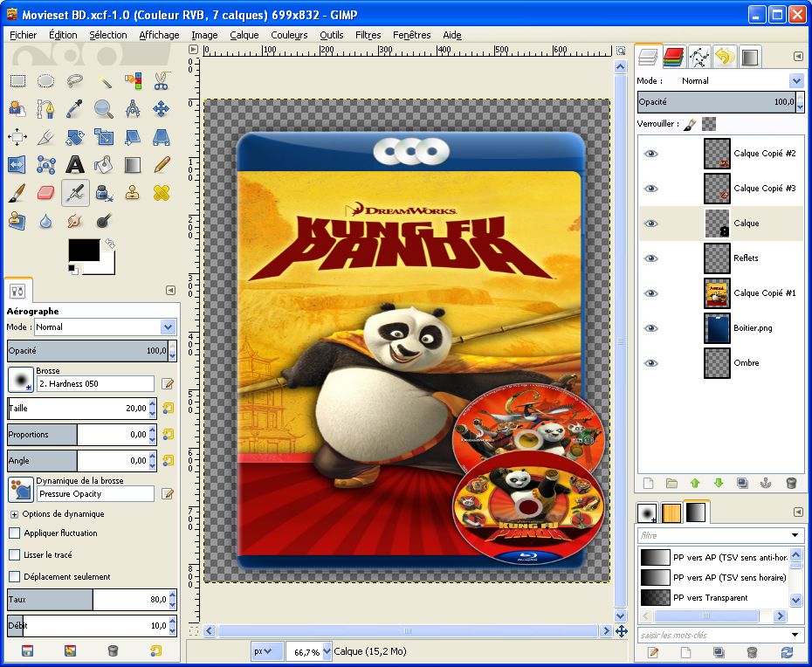Open the 66,7% zoom level dropdown
Viewport: 812px width, 667px height.
point(327,651)
